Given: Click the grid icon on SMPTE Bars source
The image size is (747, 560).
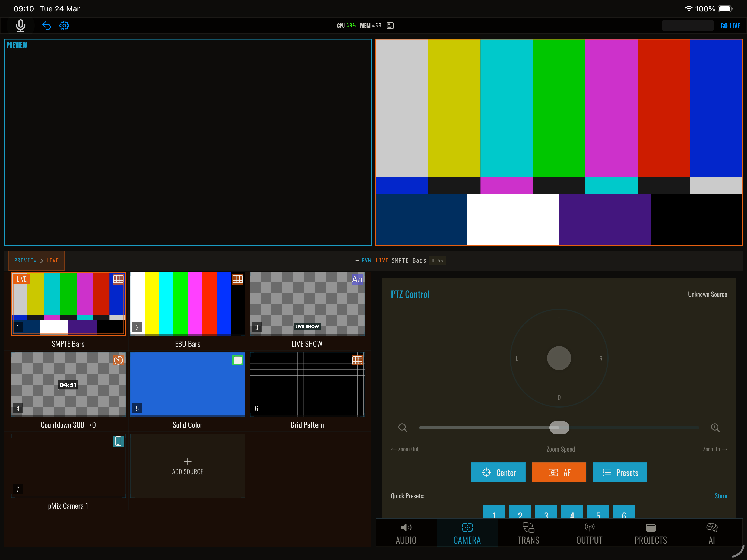Looking at the screenshot, I should 118,279.
